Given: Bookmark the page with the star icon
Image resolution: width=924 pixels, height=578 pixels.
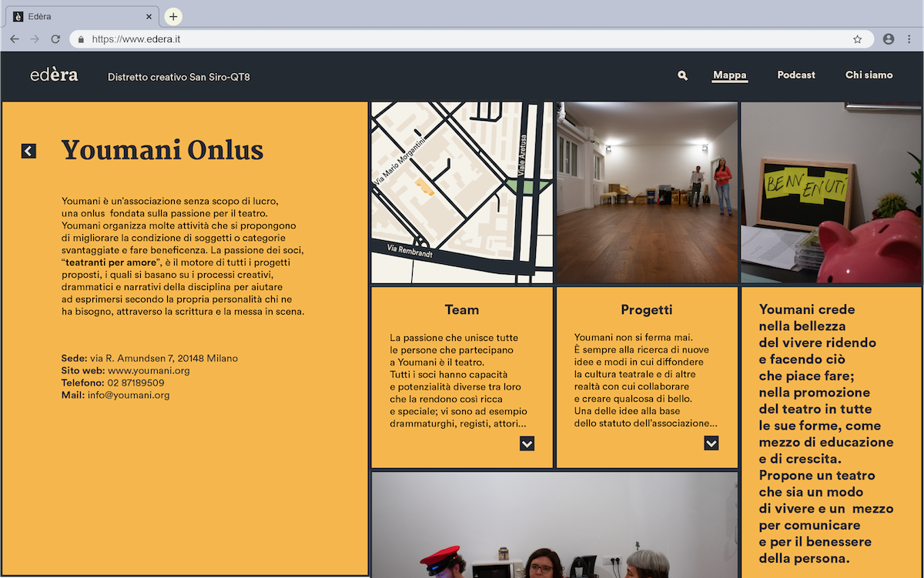Looking at the screenshot, I should click(857, 38).
